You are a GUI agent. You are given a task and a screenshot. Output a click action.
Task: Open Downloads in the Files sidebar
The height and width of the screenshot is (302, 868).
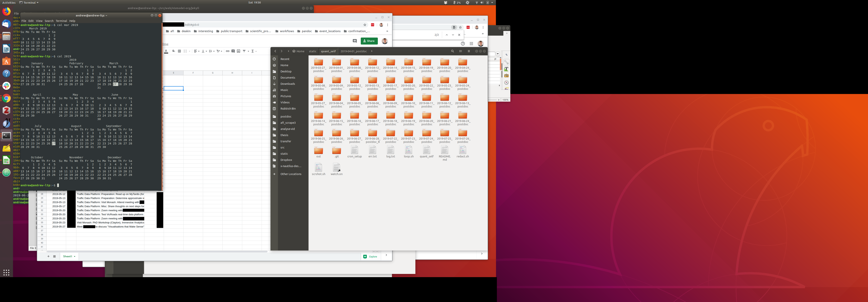(287, 84)
